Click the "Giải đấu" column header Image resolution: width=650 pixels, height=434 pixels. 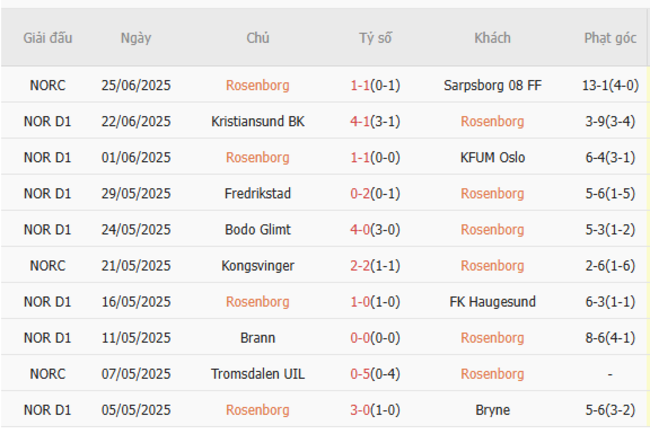[x=48, y=38]
